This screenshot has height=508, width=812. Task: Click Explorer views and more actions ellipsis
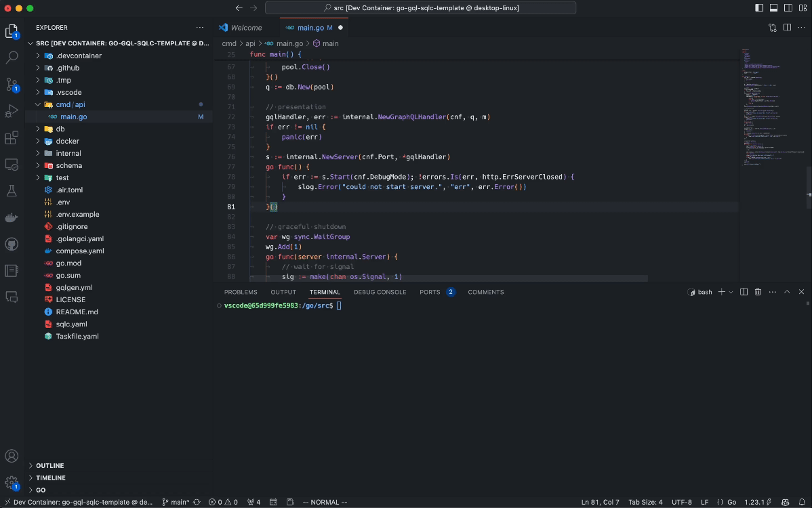point(200,27)
